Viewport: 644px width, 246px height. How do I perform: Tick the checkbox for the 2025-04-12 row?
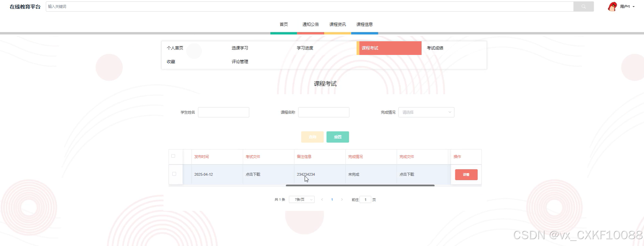174,174
